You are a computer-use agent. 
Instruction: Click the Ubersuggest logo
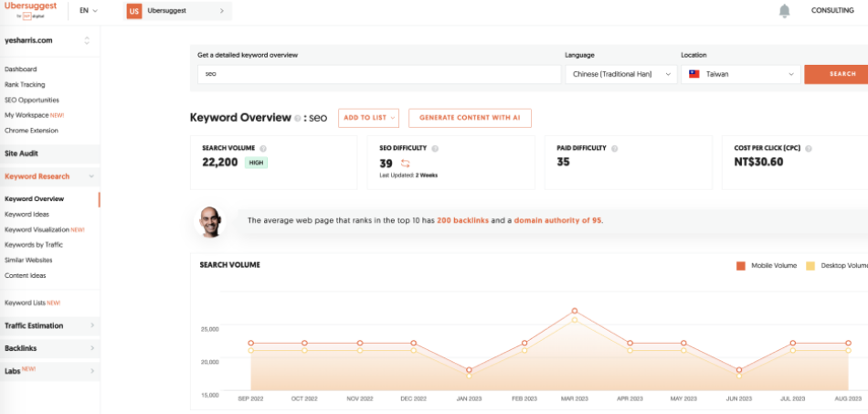[x=30, y=9]
